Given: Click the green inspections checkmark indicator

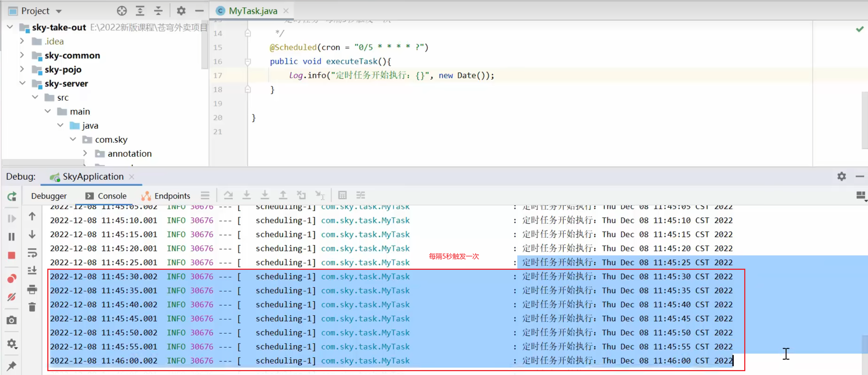Looking at the screenshot, I should [860, 29].
